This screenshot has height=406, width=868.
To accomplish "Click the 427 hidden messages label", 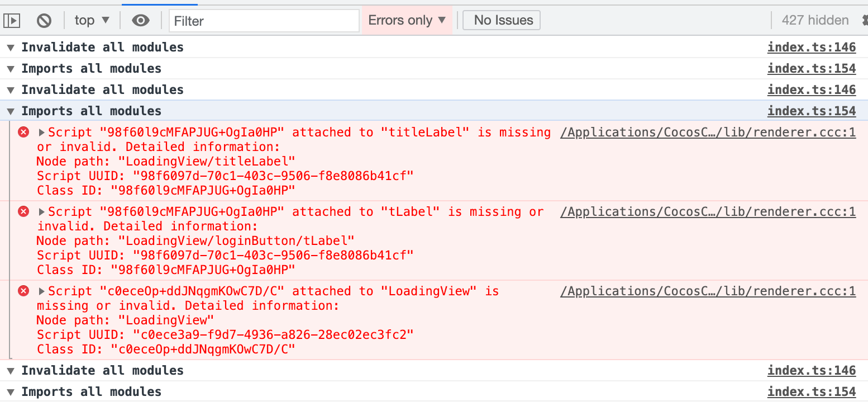I will coord(814,21).
